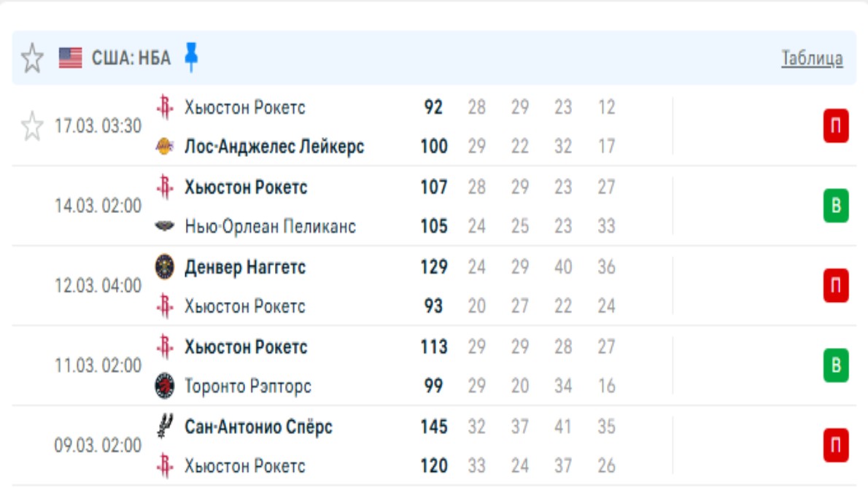Unpin the США: НБА league pin

pyautogui.click(x=191, y=58)
